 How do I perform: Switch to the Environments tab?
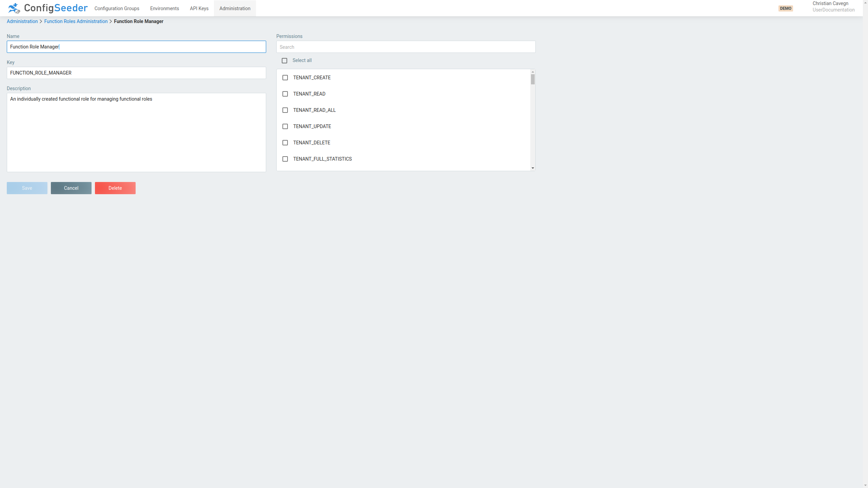pos(164,8)
